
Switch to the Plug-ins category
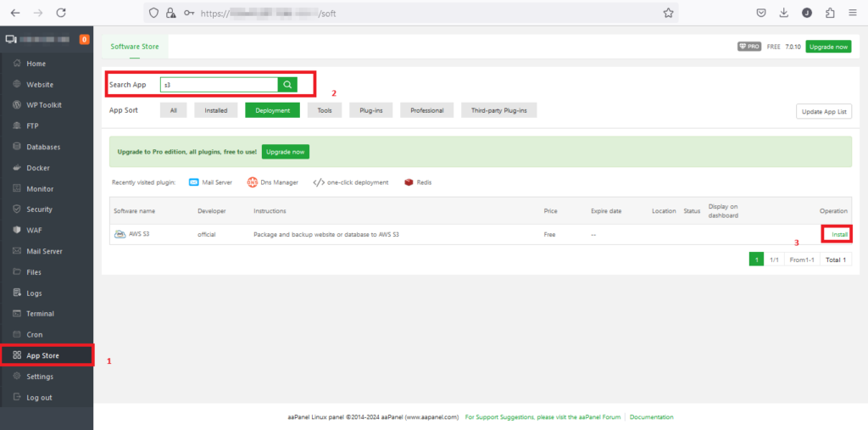pyautogui.click(x=371, y=110)
